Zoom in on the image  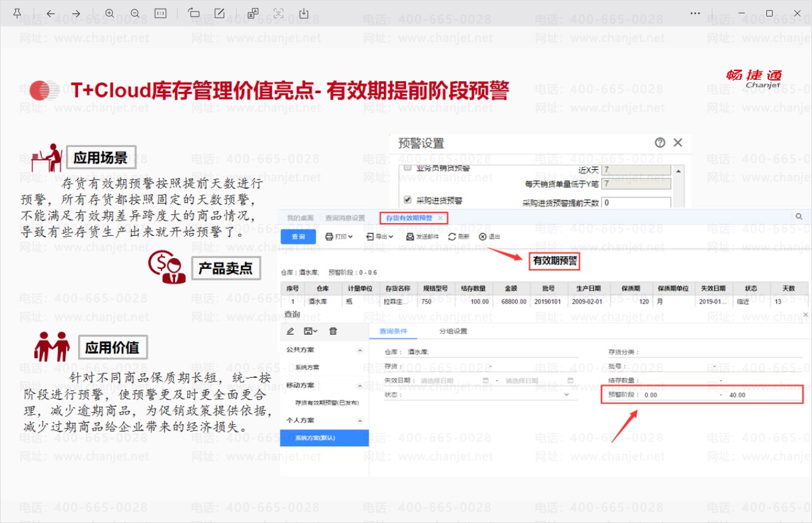pyautogui.click(x=110, y=13)
